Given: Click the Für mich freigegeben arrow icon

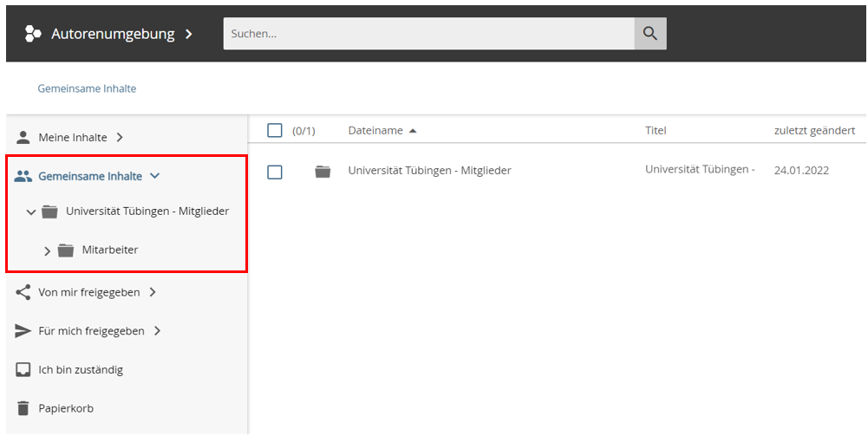Looking at the screenshot, I should tap(23, 331).
